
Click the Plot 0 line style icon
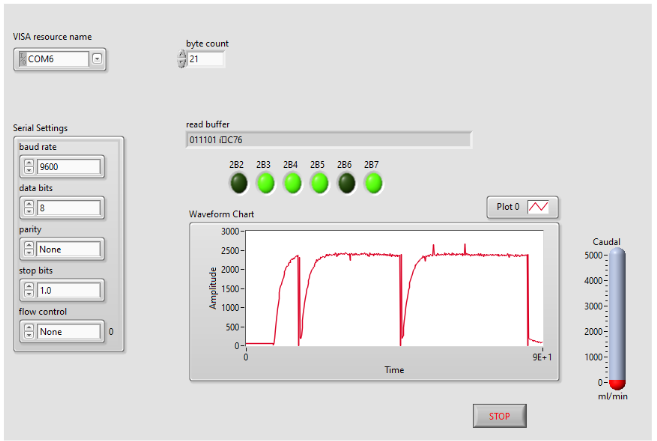(x=539, y=207)
